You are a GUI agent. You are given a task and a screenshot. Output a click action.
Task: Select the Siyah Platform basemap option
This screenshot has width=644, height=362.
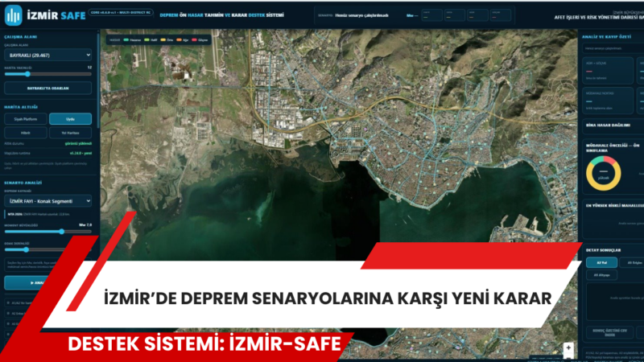coord(26,119)
